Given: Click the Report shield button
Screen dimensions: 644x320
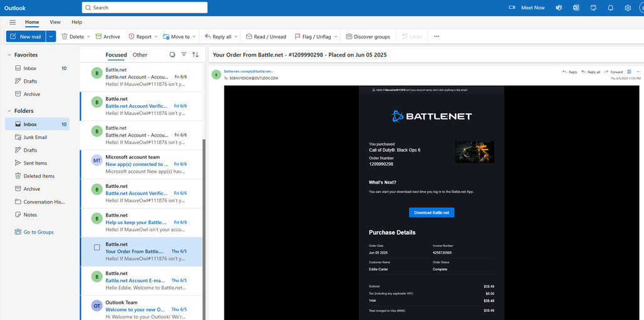Looking at the screenshot, I should tap(140, 36).
